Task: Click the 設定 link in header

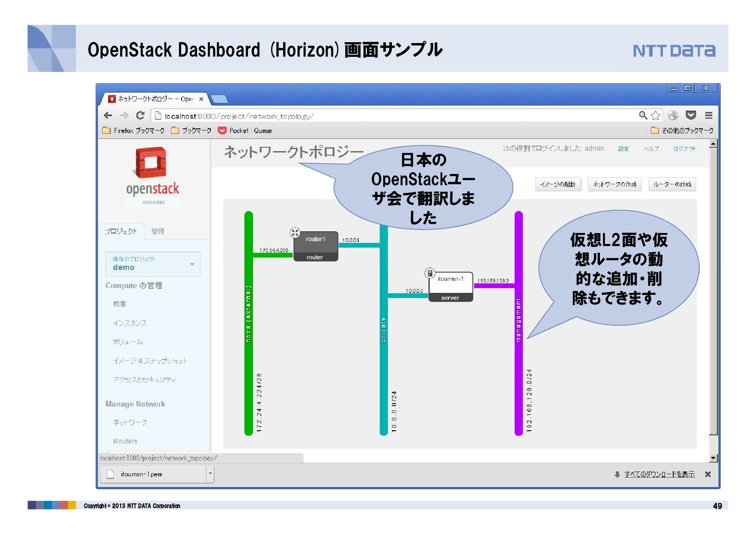Action: 624,149
